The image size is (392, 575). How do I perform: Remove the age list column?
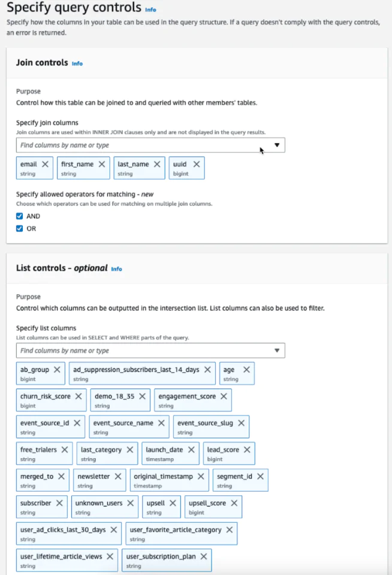coord(248,369)
